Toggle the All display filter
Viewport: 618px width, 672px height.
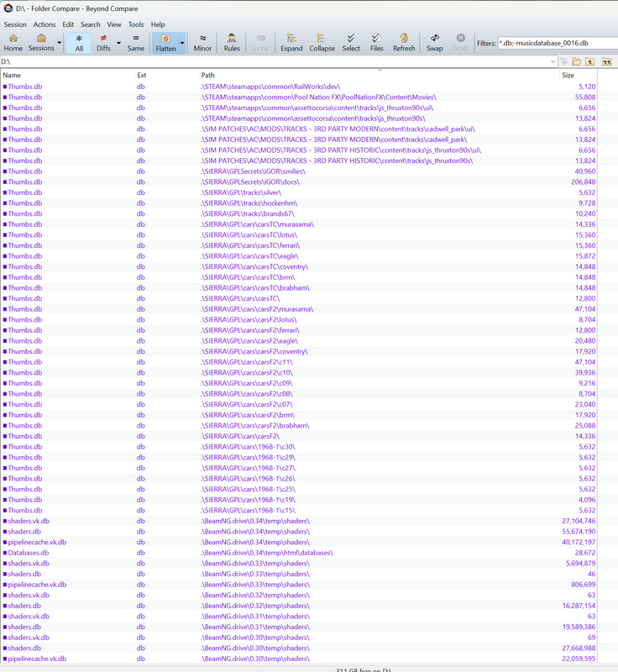[79, 43]
